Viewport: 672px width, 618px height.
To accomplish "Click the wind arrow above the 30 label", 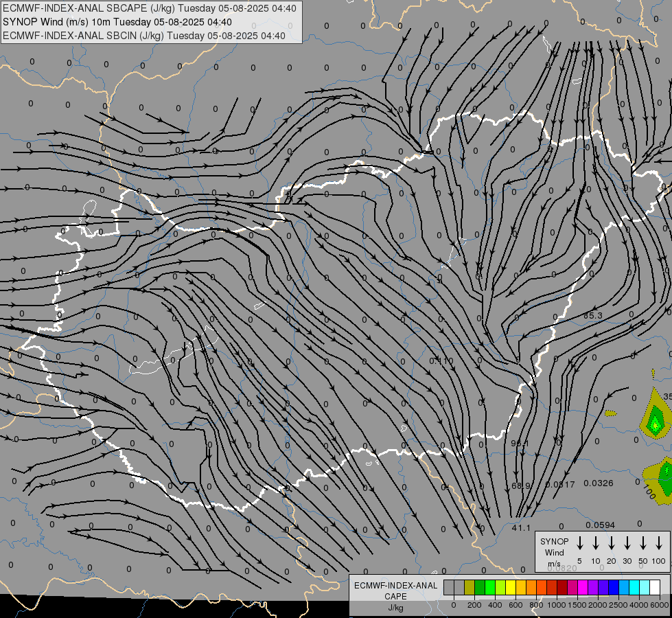I will (627, 543).
